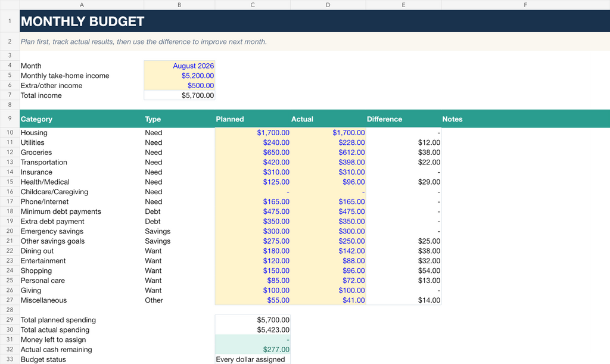Select Entertainment actual $88.00 cell
The height and width of the screenshot is (364, 610).
click(x=328, y=260)
